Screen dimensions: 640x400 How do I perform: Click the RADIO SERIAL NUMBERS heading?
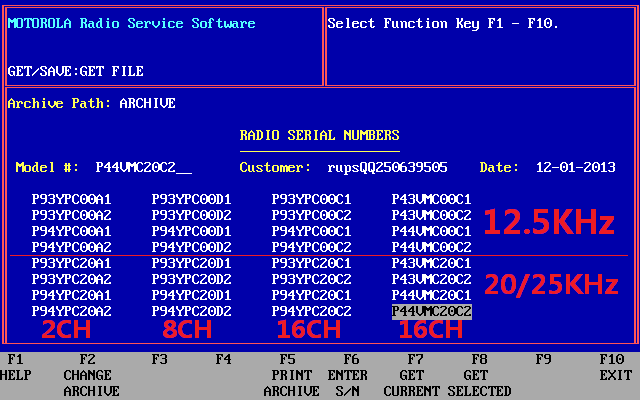[x=320, y=136]
